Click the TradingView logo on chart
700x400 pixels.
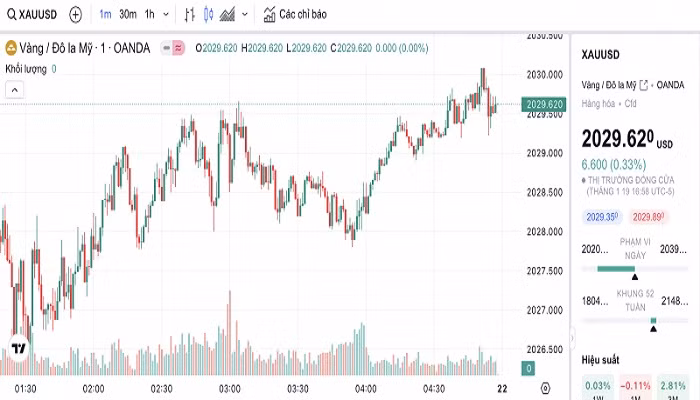(x=18, y=349)
